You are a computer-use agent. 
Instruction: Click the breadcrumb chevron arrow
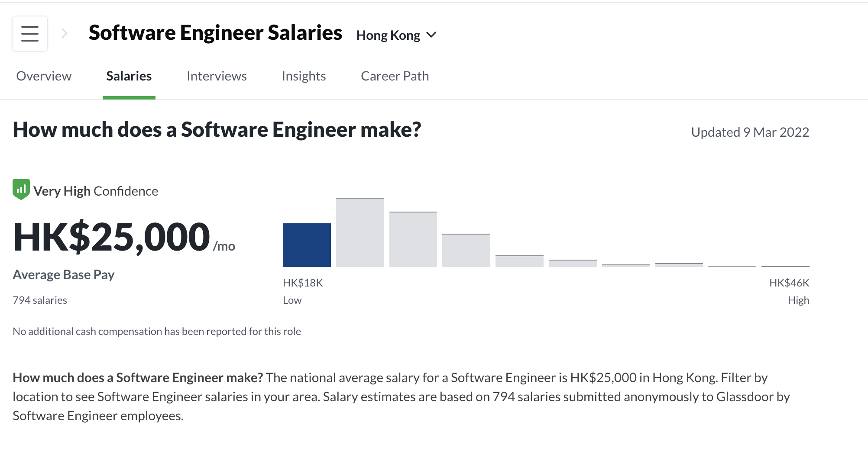[65, 33]
